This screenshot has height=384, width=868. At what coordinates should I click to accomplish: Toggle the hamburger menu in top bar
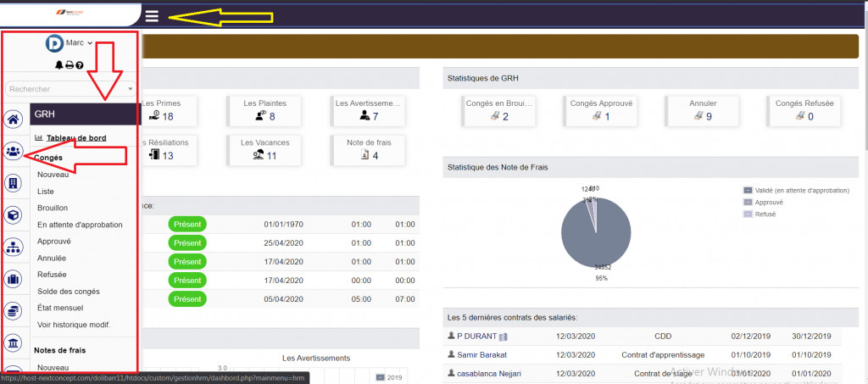(x=152, y=15)
